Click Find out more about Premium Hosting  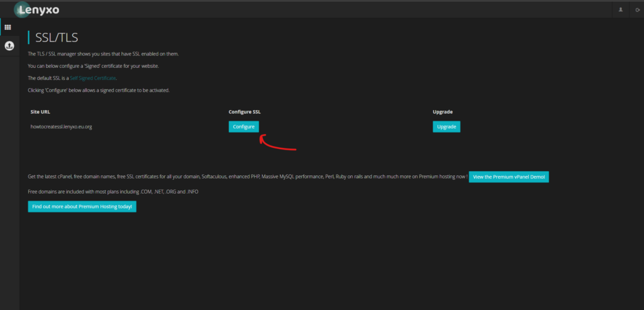(82, 206)
